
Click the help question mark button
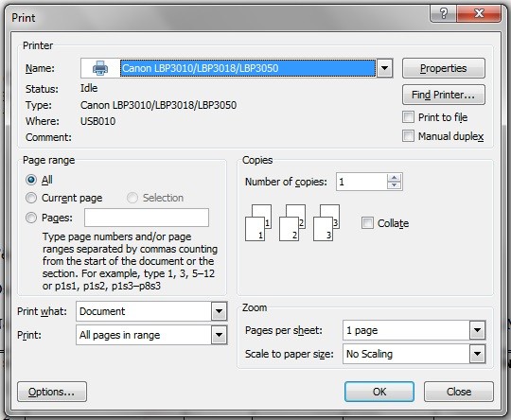tap(443, 13)
